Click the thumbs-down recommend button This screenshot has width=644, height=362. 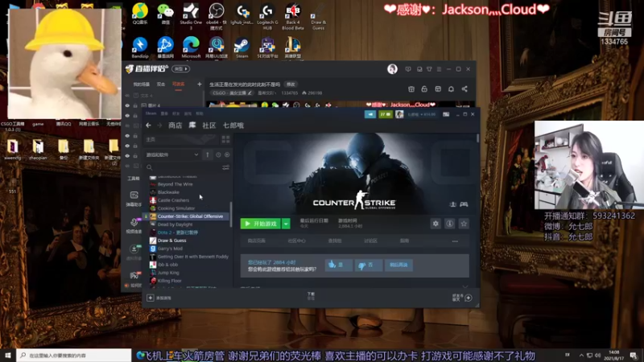[x=368, y=265]
